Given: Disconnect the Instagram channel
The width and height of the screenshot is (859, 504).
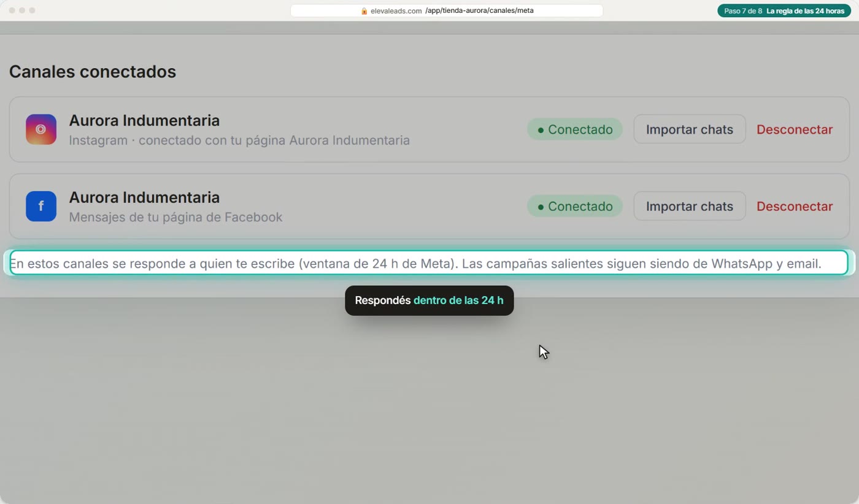Looking at the screenshot, I should click(795, 129).
